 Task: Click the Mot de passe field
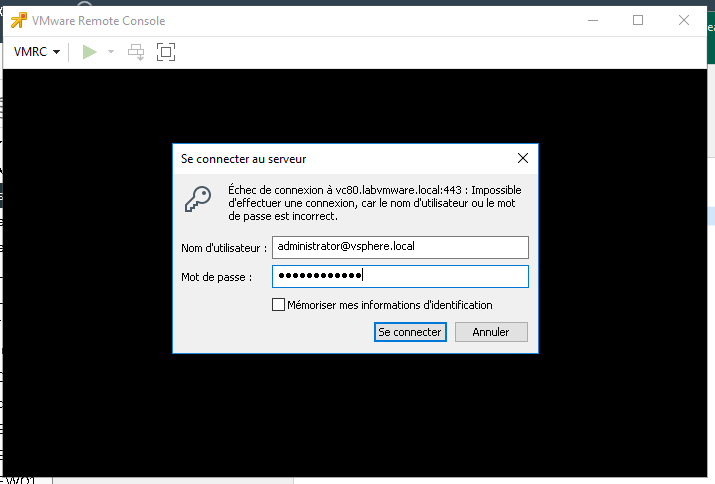point(400,276)
